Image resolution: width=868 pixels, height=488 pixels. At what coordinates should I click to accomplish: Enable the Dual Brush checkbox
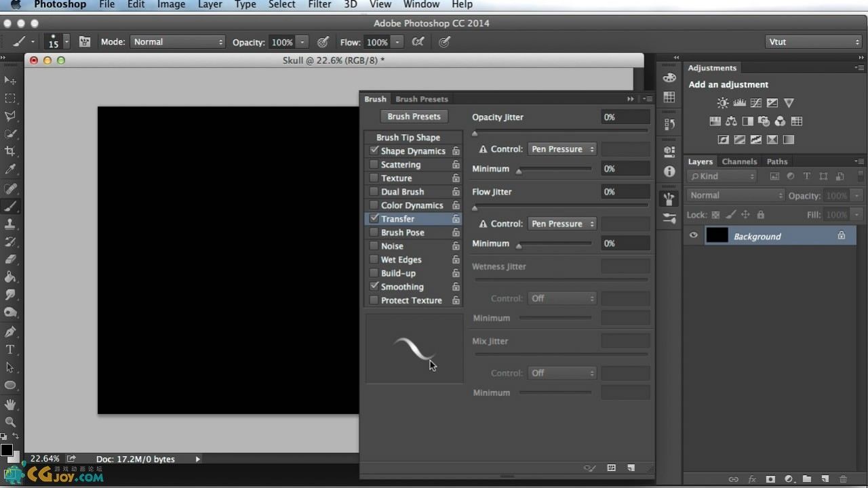click(x=374, y=191)
